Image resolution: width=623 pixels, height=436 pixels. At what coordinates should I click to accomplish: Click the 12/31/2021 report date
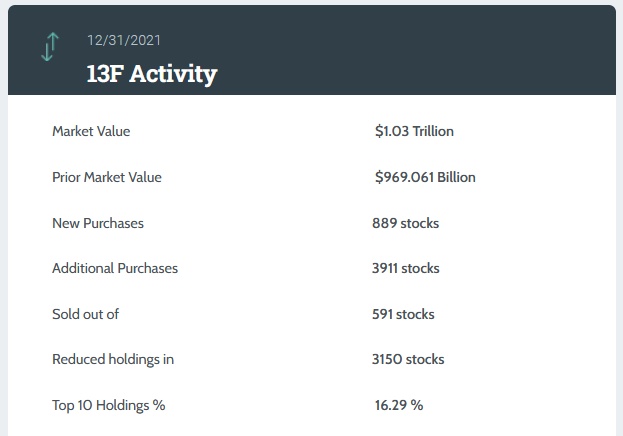click(124, 40)
